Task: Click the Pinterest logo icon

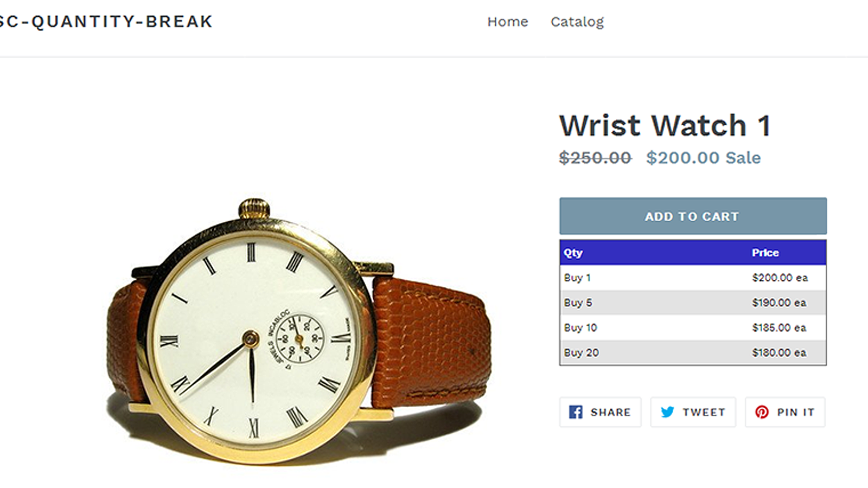Action: point(762,412)
